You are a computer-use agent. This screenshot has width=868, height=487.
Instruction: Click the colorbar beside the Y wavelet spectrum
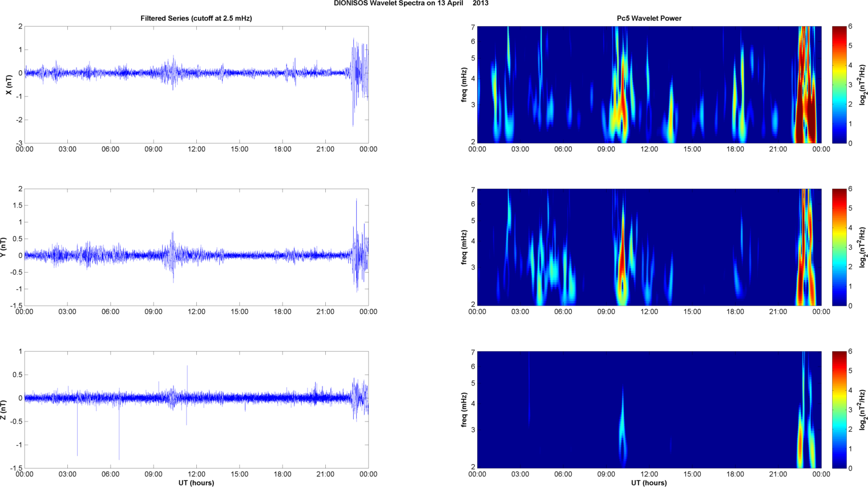839,247
